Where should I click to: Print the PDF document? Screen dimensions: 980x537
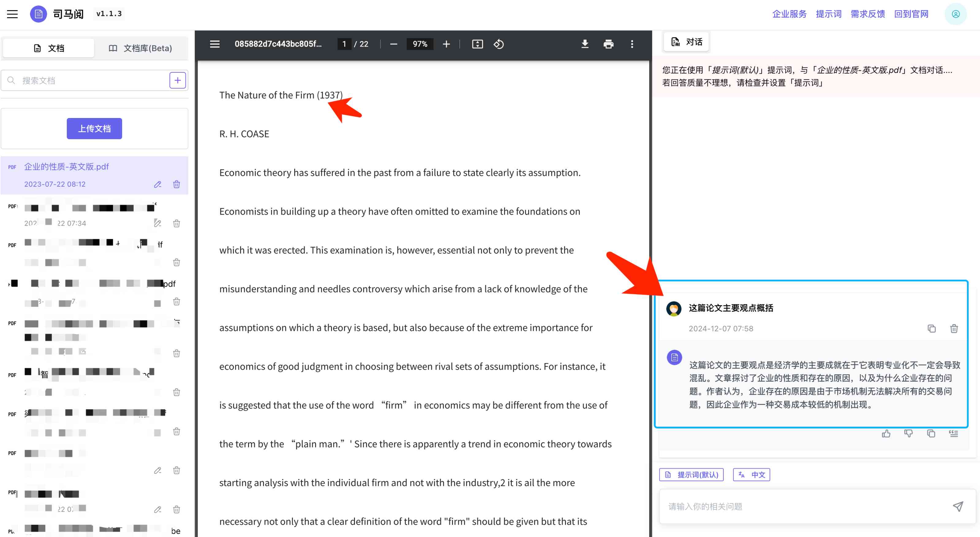(x=608, y=44)
